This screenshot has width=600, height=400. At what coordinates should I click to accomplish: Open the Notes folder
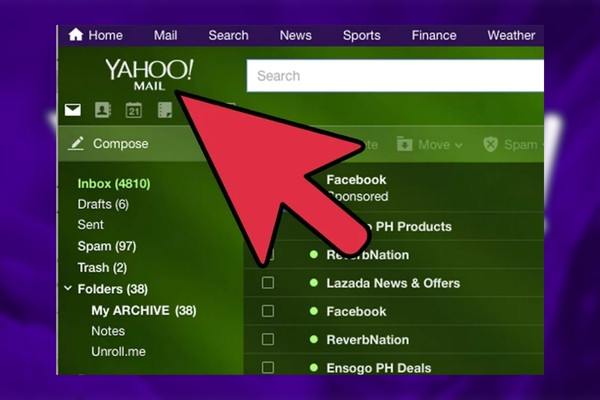tap(108, 331)
